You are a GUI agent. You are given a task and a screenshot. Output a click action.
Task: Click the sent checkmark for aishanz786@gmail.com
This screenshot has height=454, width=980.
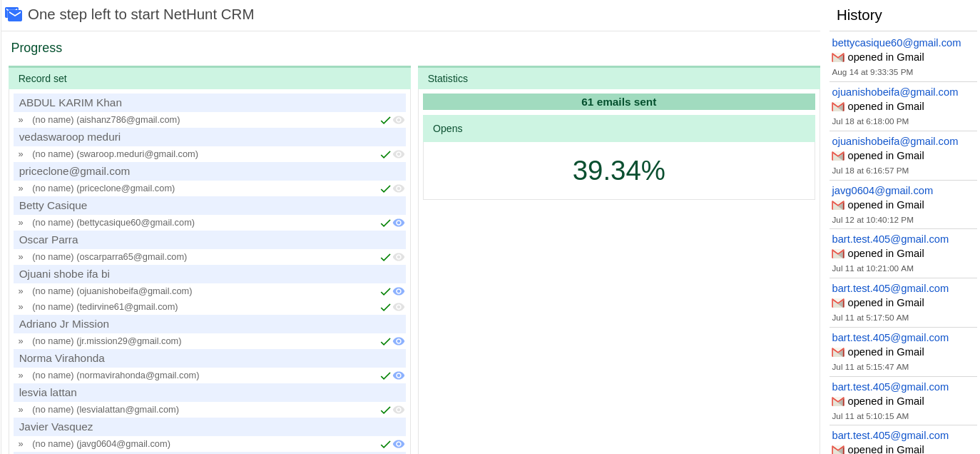385,120
